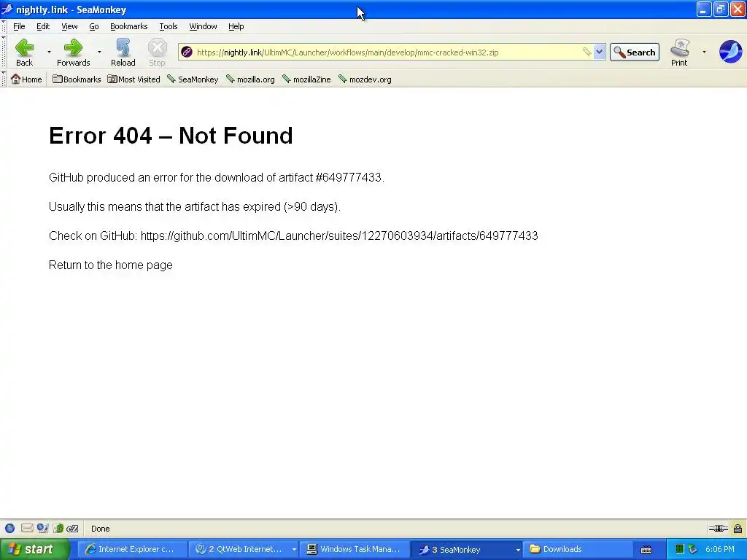Screen dimensions: 747x560
Task: Click the site identity icon in URL bar
Action: 187,52
